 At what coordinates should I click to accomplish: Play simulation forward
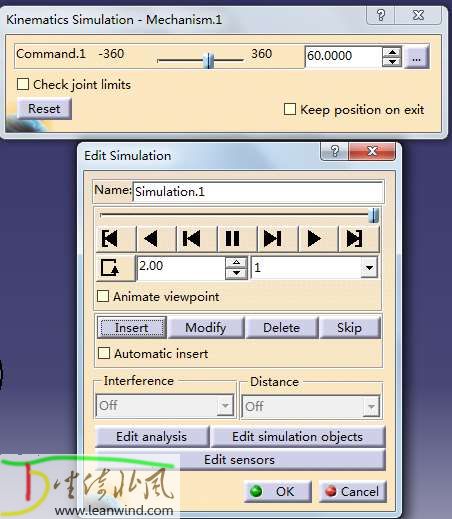coord(318,239)
